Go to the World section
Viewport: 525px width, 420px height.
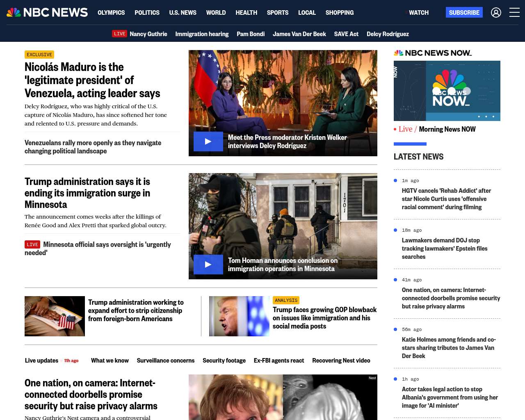pyautogui.click(x=216, y=13)
